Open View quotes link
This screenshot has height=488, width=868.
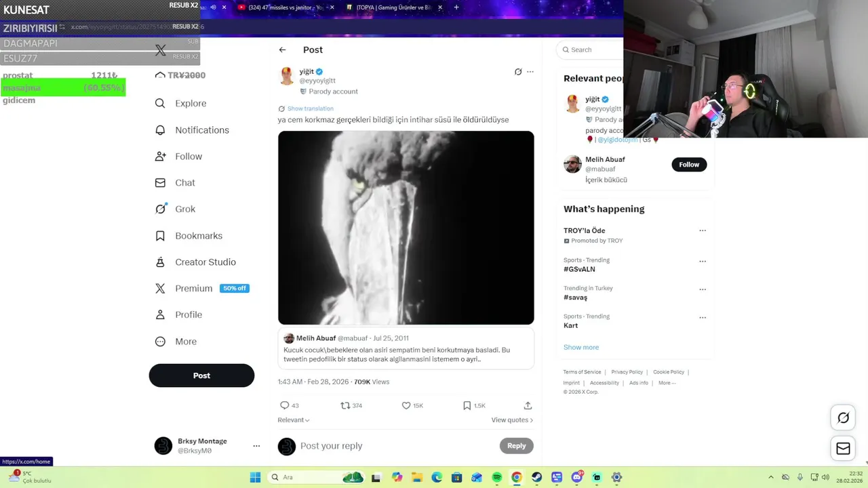512,420
